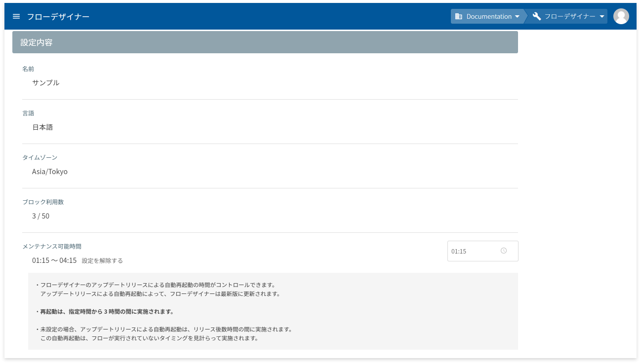Click the メンテナンス可能時間 label
Screen dimensions: 641x364
pyautogui.click(x=52, y=246)
